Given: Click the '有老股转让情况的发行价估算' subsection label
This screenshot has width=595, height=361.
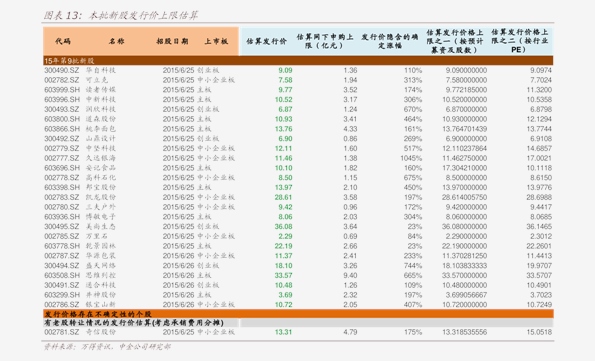Looking at the screenshot, I should (x=134, y=323).
